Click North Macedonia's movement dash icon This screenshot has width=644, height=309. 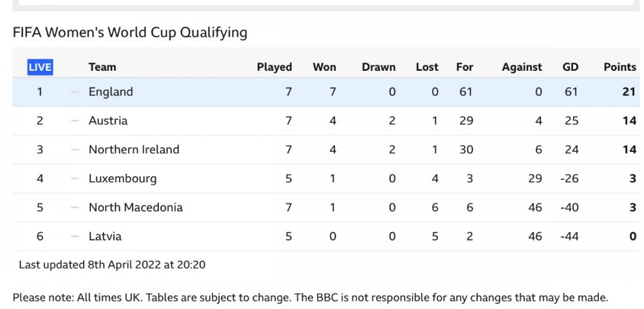(75, 207)
